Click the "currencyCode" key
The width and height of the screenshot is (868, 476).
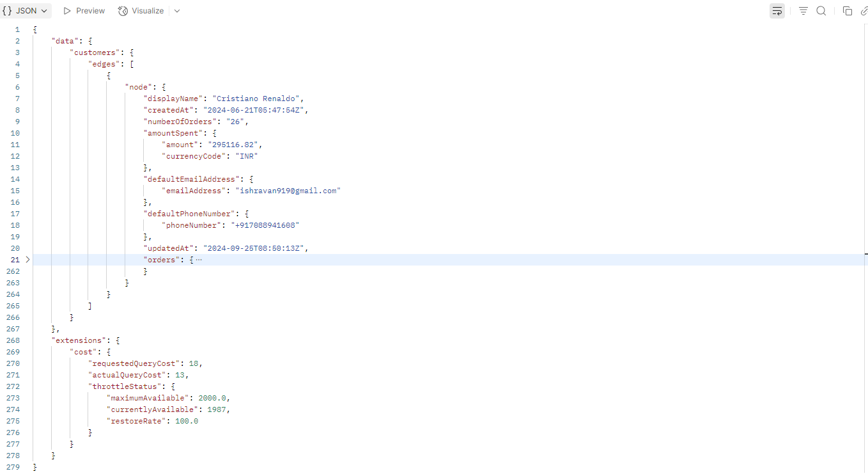coord(194,156)
